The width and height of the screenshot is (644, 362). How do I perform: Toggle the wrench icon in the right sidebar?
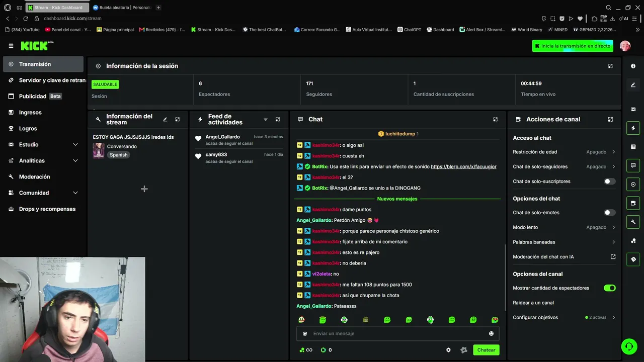pyautogui.click(x=633, y=222)
